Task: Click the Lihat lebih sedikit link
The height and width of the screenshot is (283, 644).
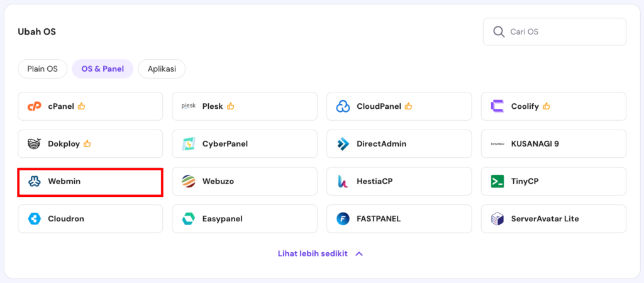Action: (313, 254)
